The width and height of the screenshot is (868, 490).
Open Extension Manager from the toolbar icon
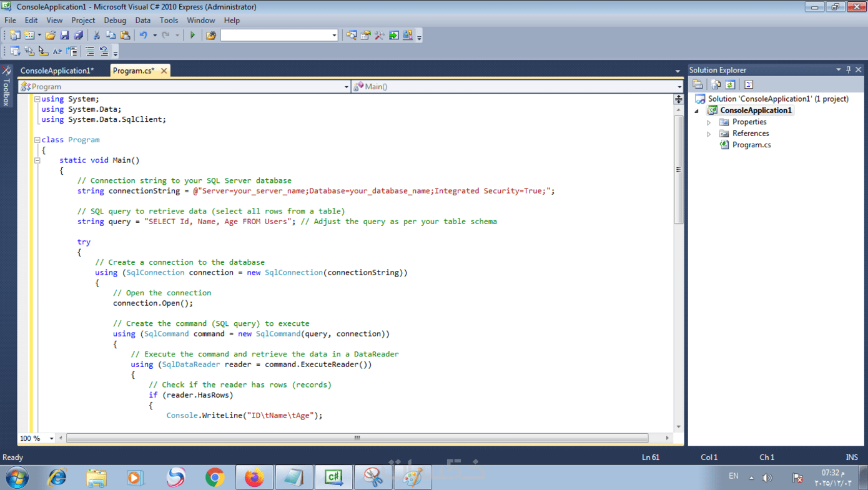click(408, 36)
